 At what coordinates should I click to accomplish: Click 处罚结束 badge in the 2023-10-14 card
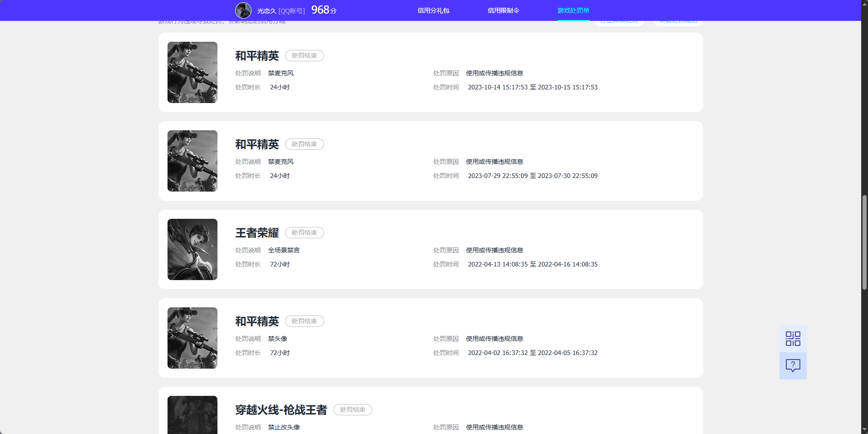[x=304, y=55]
